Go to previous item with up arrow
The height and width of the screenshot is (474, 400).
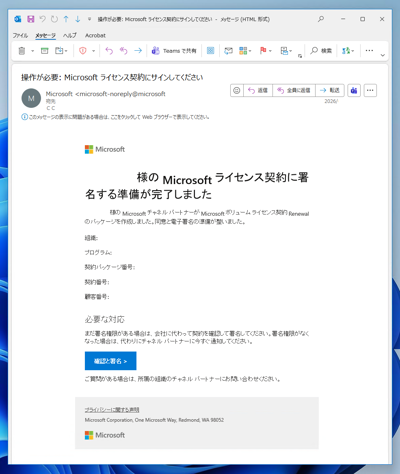pos(66,19)
